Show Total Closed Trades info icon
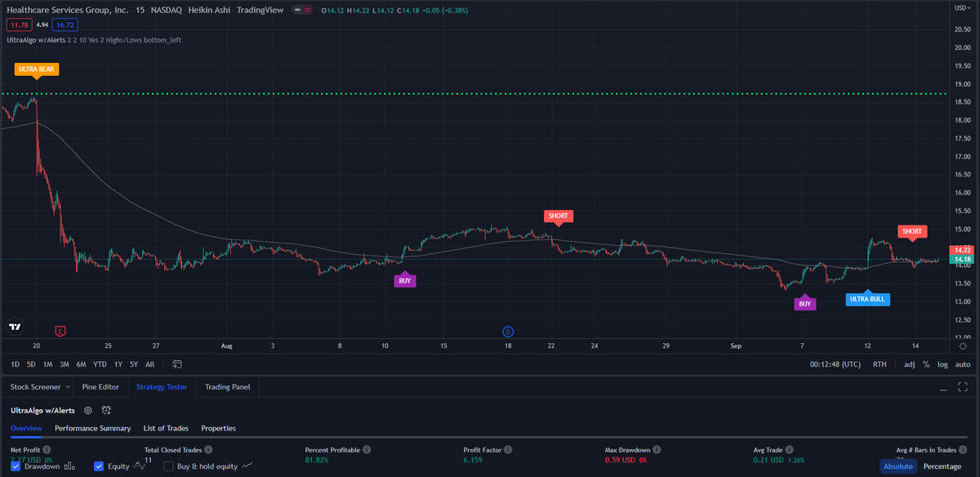 208,450
